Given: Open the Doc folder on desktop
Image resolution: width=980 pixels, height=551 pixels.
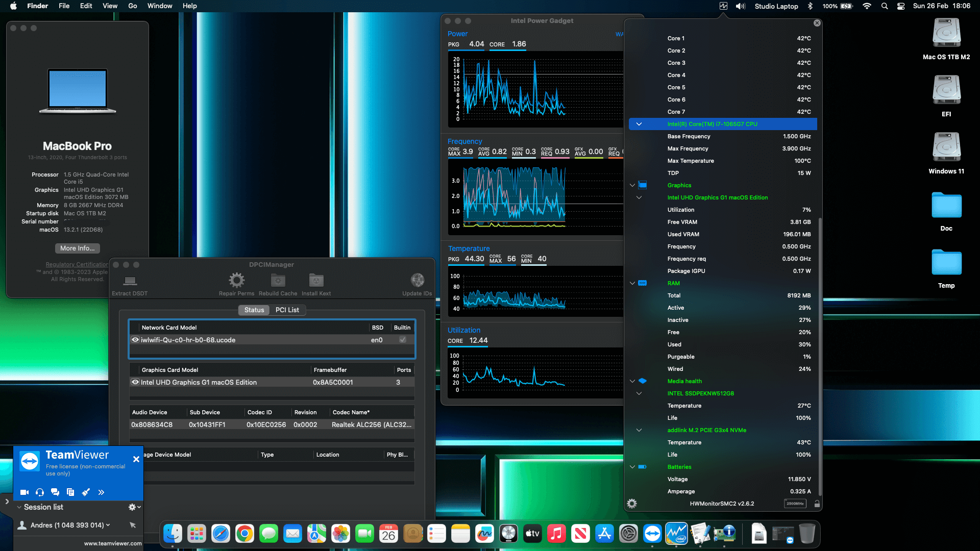Looking at the screenshot, I should 946,212.
